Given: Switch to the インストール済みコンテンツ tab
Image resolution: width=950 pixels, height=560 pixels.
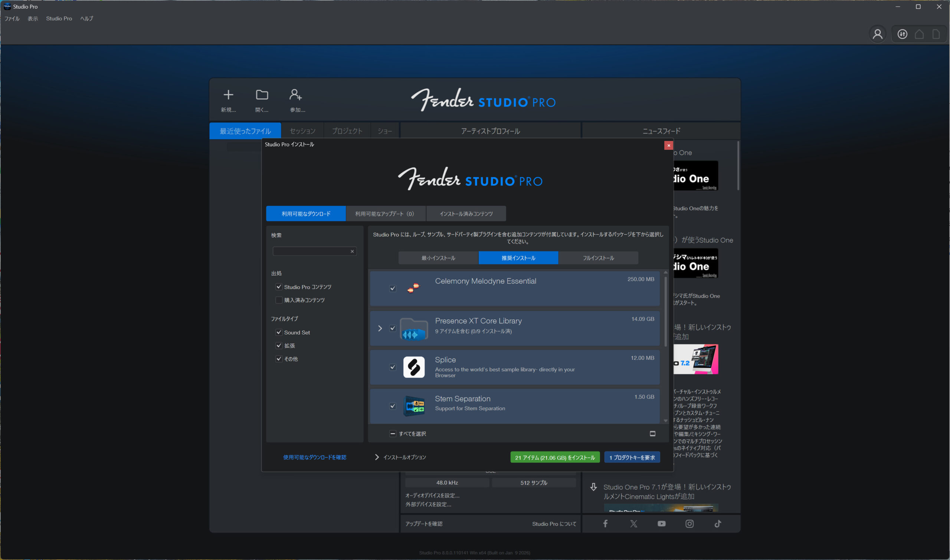Looking at the screenshot, I should point(466,214).
